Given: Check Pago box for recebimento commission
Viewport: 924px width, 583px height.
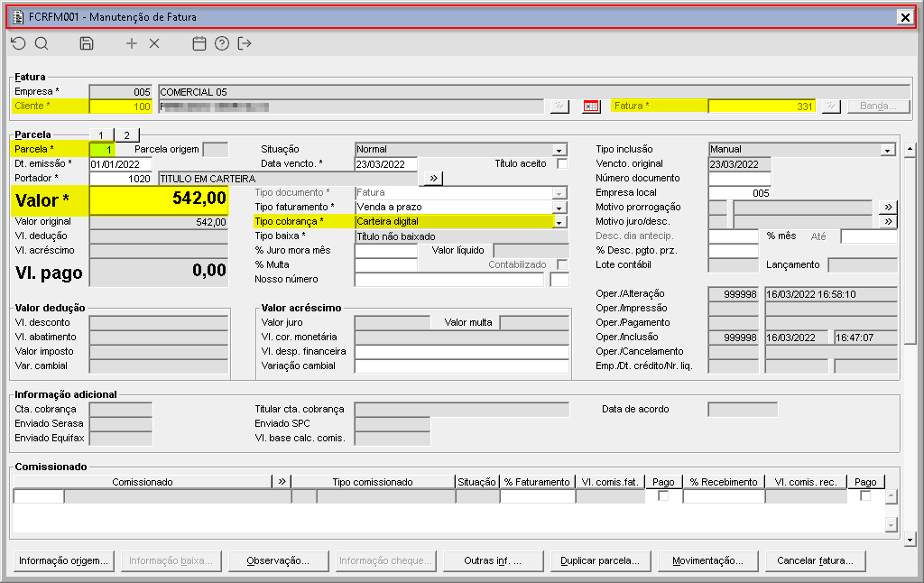Looking at the screenshot, I should (x=865, y=495).
